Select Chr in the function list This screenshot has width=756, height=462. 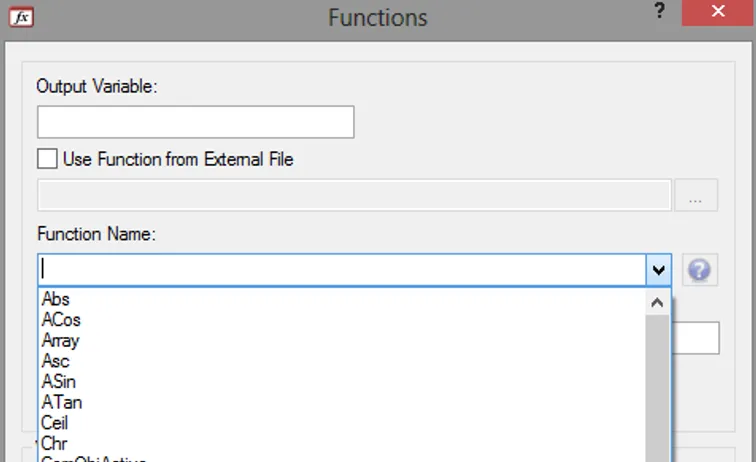54,443
